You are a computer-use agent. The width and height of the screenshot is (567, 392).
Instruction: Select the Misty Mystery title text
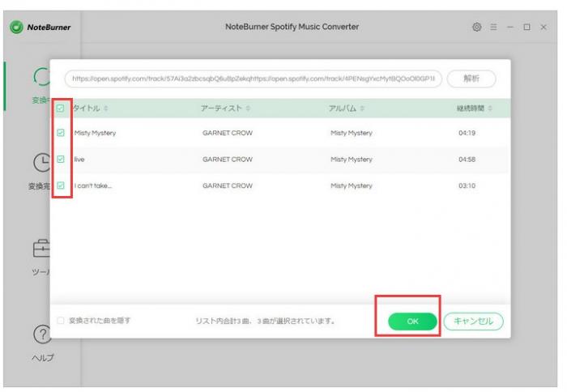(x=95, y=133)
